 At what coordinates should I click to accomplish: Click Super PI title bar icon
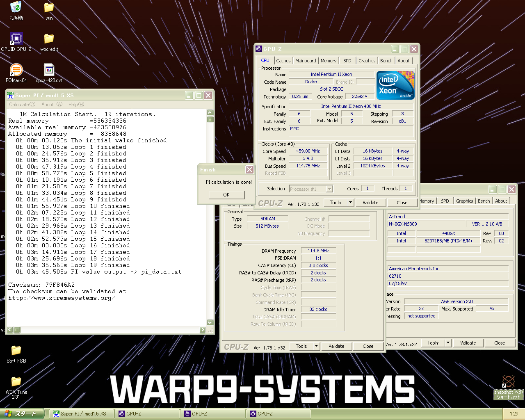click(x=11, y=95)
